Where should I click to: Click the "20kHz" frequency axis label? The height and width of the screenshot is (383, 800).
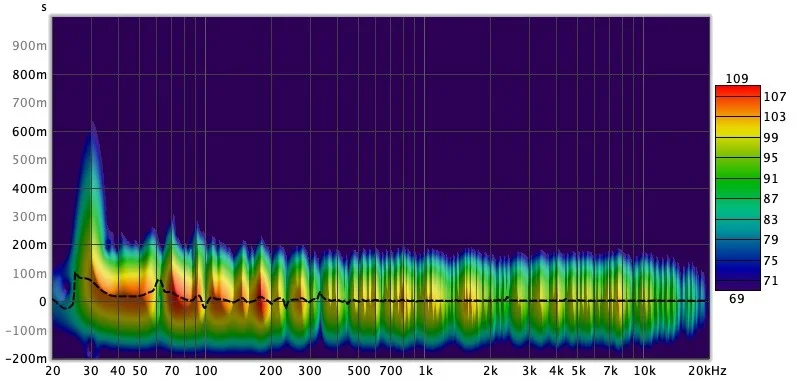(x=707, y=371)
